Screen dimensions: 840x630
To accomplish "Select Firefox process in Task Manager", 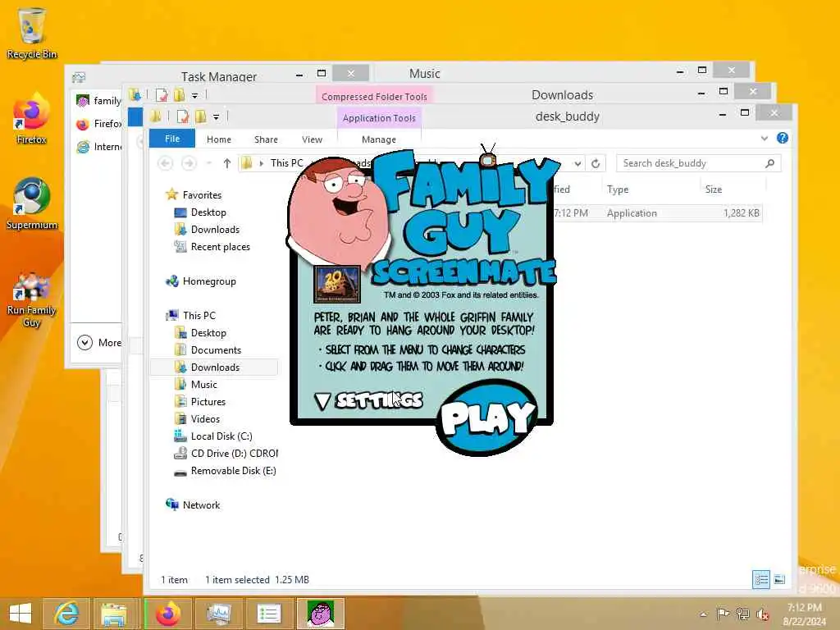I will (x=98, y=124).
